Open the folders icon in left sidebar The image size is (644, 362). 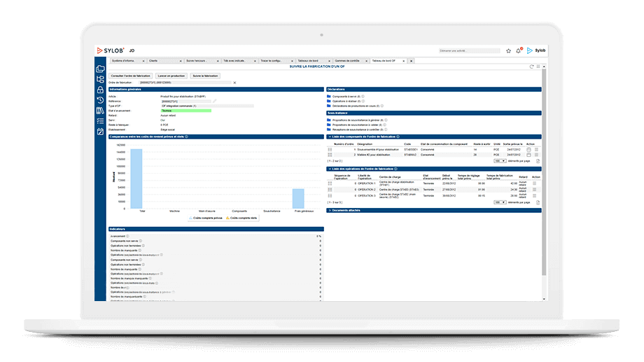pos(100,69)
